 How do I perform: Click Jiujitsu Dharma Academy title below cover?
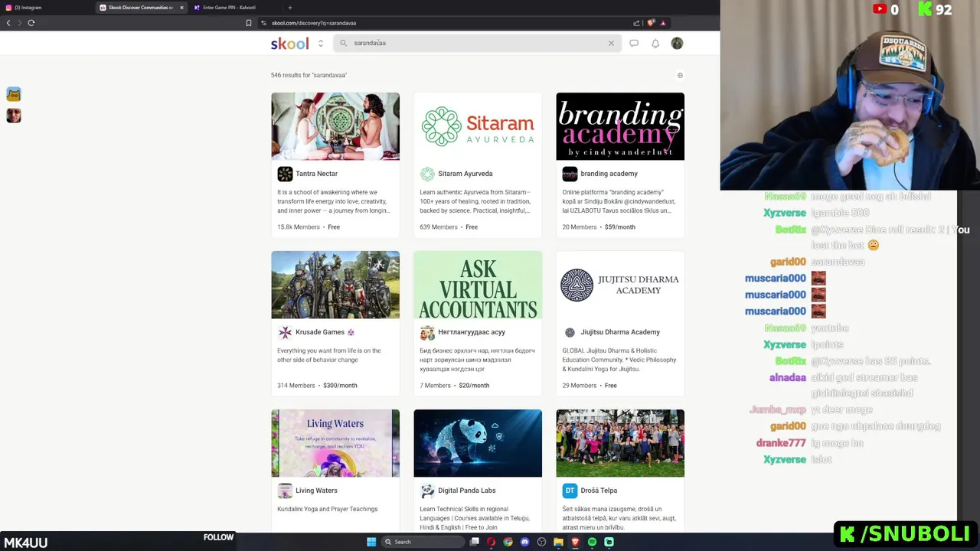click(x=620, y=332)
